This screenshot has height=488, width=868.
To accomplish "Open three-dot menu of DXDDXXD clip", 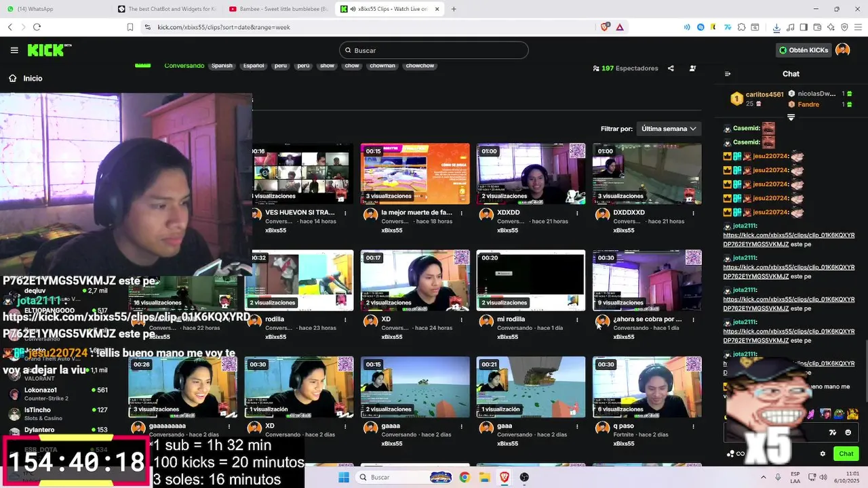I will point(694,213).
